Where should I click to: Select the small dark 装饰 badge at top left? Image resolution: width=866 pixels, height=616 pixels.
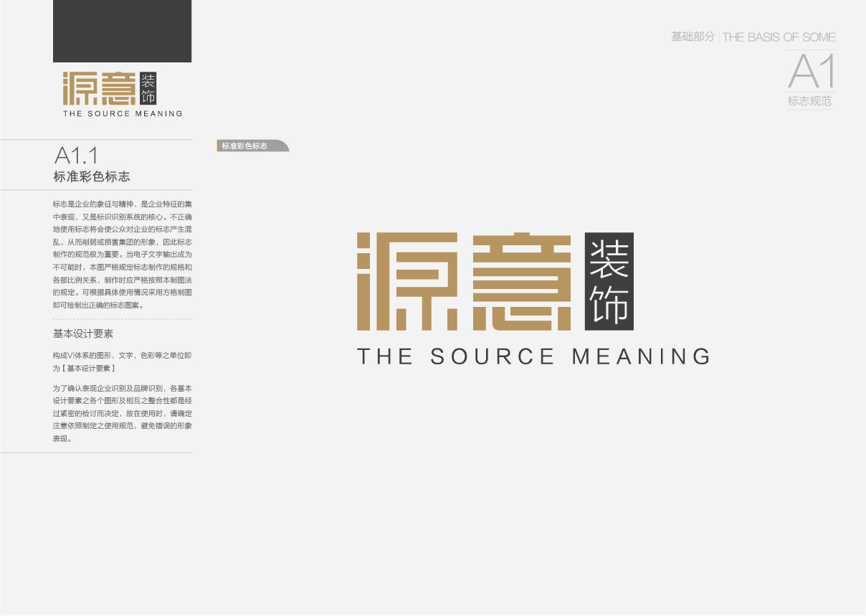click(148, 88)
